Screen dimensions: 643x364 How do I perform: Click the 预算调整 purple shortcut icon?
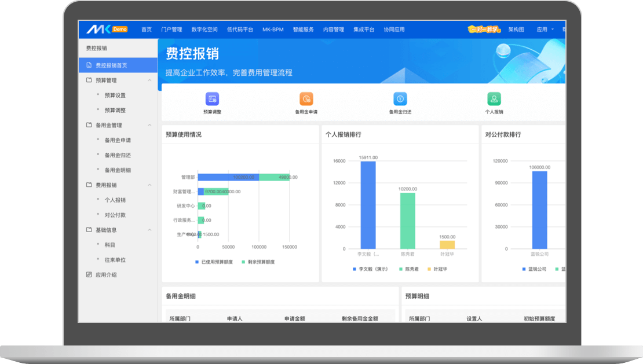(212, 99)
